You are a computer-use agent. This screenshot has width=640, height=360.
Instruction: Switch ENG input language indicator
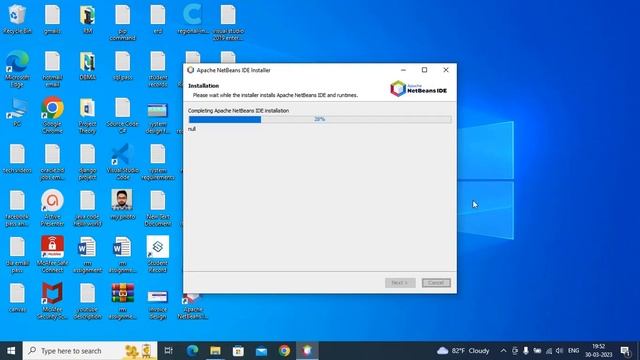573,351
